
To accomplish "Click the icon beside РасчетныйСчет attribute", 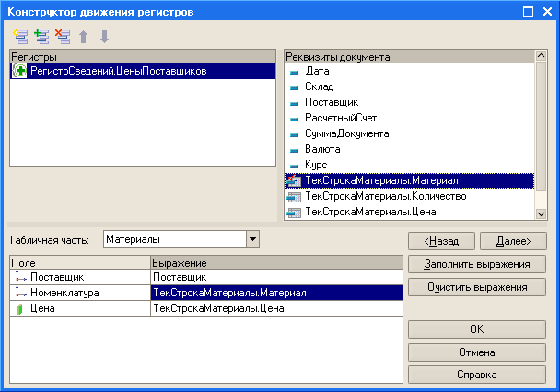I will (294, 120).
